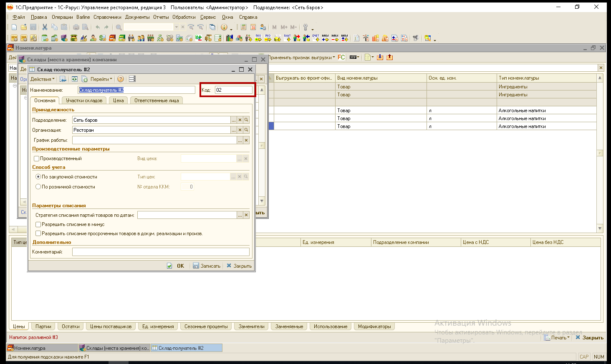Click the Cut scissors icon

[45, 27]
